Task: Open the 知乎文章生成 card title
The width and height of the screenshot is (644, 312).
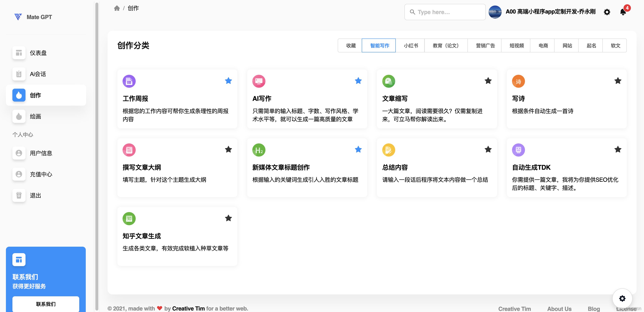Action: 142,236
